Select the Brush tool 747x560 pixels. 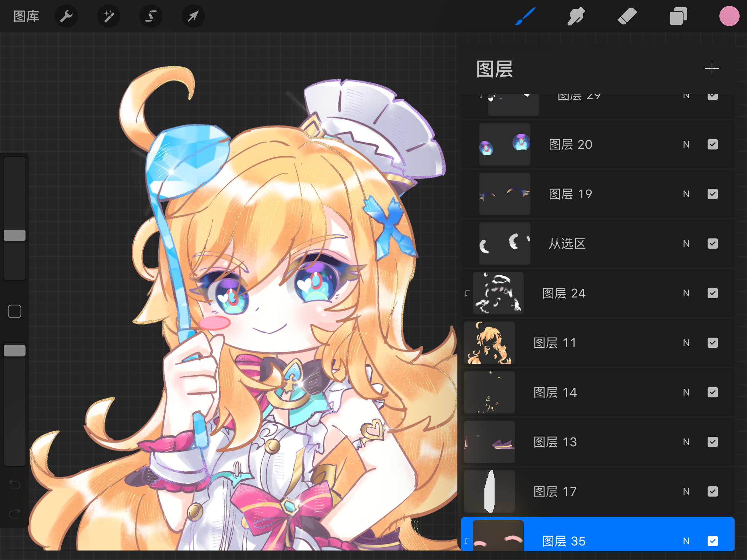[525, 16]
